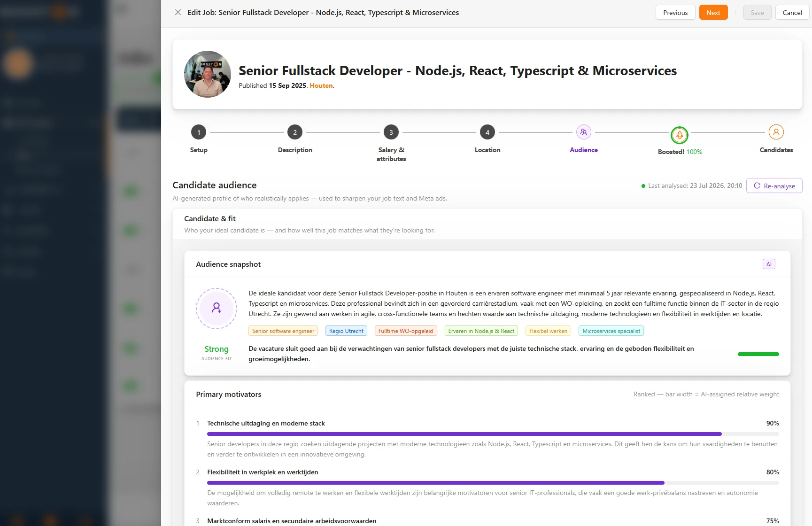Select the Candidates step person icon

click(x=776, y=132)
